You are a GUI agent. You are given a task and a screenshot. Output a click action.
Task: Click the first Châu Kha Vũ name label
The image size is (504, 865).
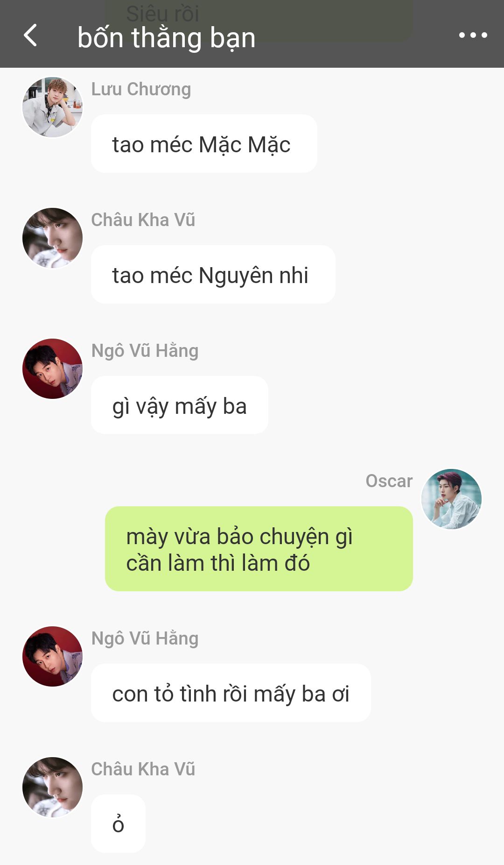coord(143,220)
